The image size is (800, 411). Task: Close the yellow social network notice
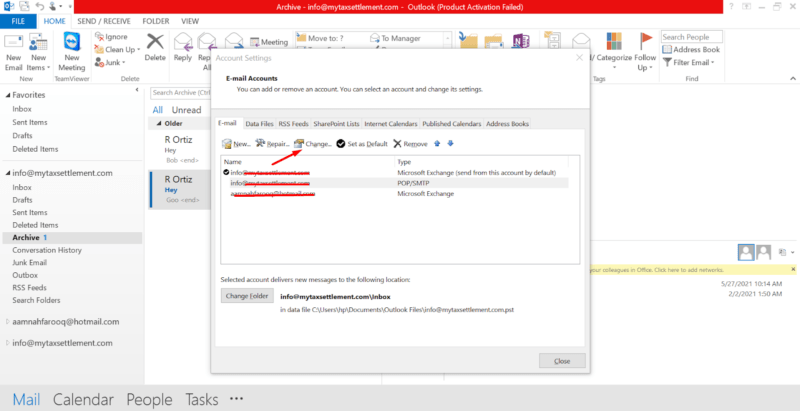(x=793, y=269)
